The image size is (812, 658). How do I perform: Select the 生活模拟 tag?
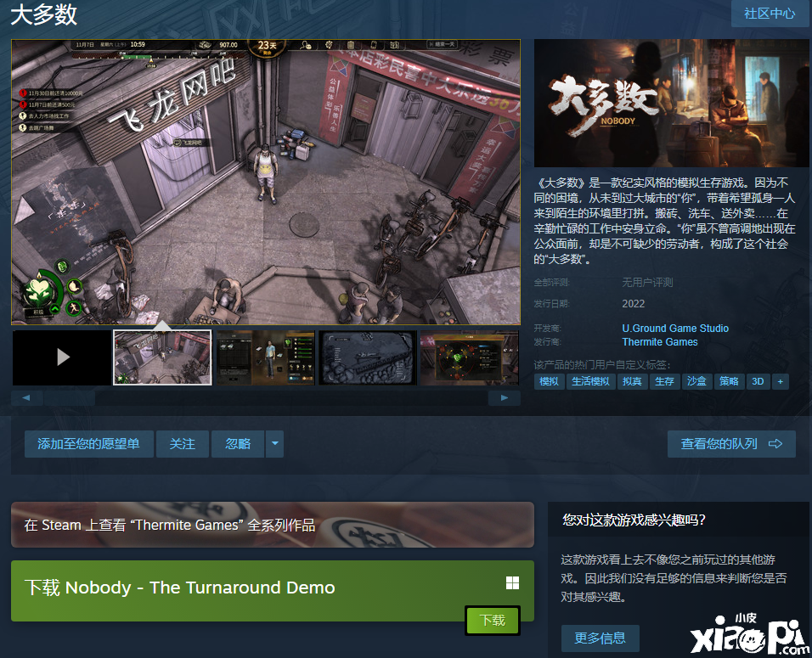[590, 381]
